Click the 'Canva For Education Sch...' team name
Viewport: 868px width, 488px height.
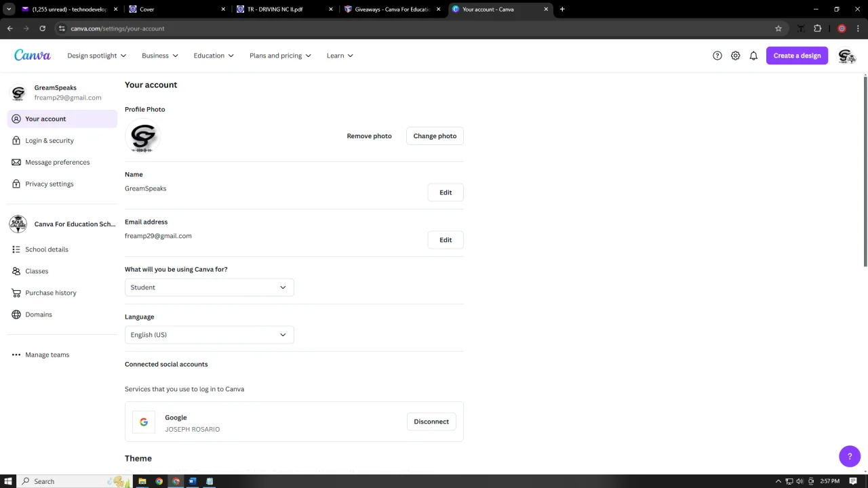[75, 224]
